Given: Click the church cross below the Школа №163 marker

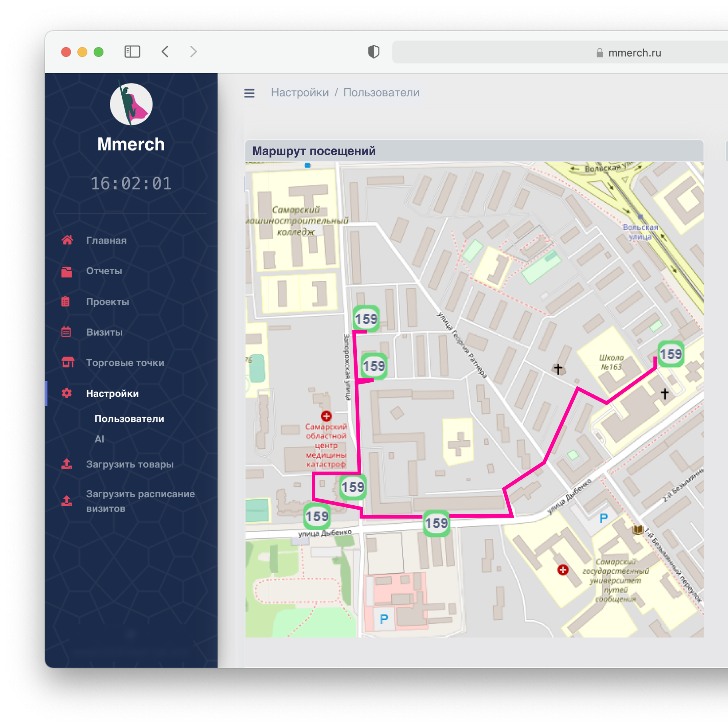Looking at the screenshot, I should point(665,394).
